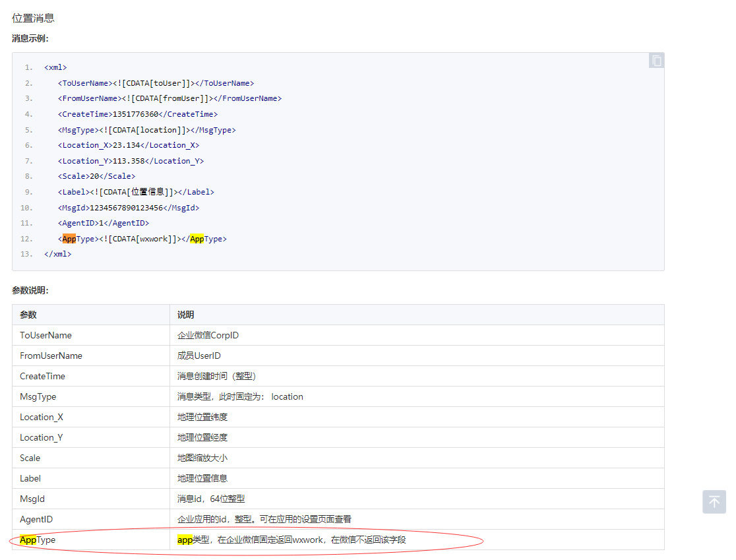Click the Scale 20 code line

[x=97, y=177]
